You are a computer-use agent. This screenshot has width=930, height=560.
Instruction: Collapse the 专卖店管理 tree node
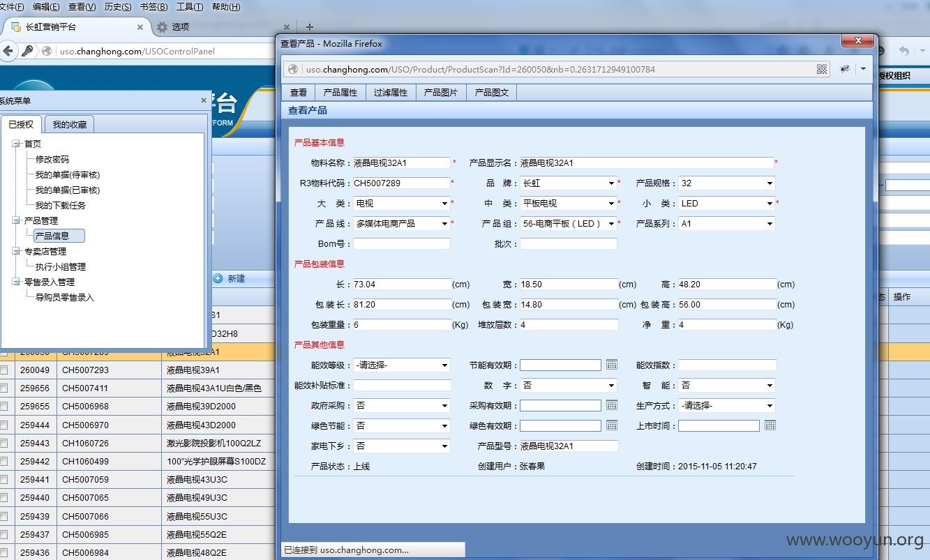click(16, 251)
